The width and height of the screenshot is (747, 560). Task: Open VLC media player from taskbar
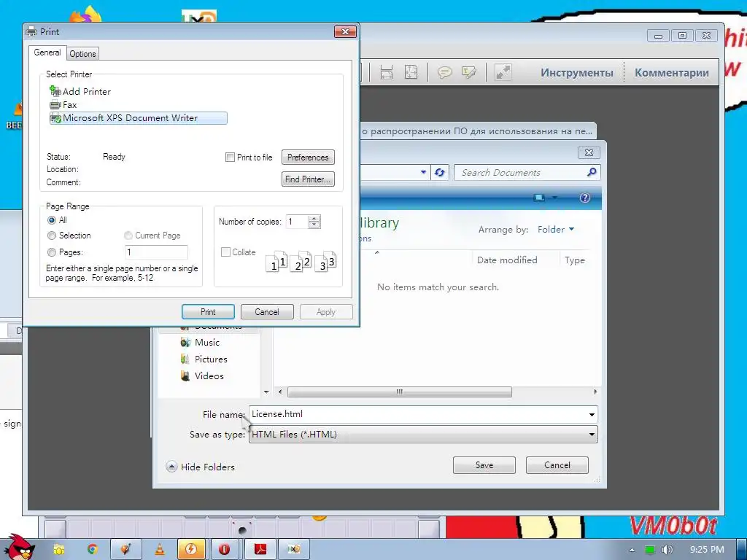tap(160, 549)
